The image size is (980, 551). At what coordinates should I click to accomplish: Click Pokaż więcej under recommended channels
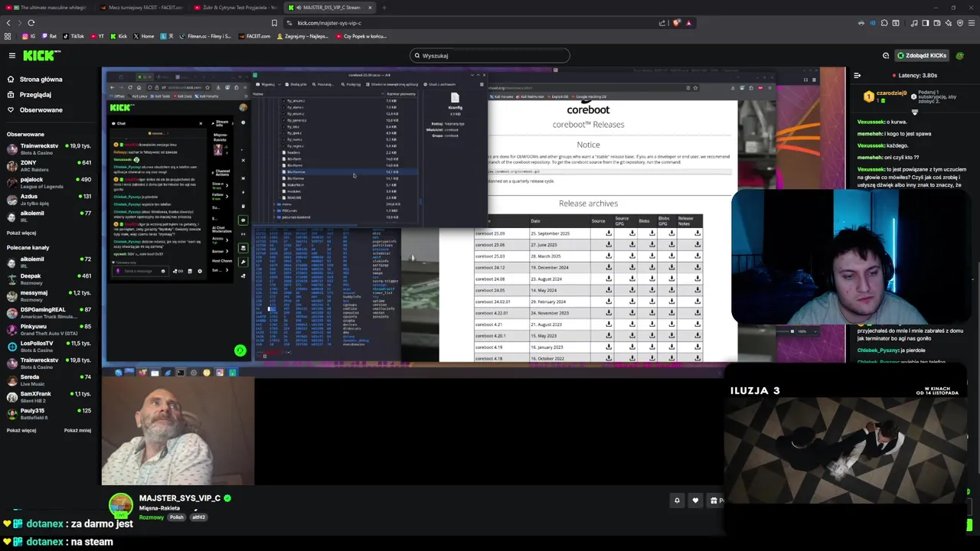tap(21, 431)
